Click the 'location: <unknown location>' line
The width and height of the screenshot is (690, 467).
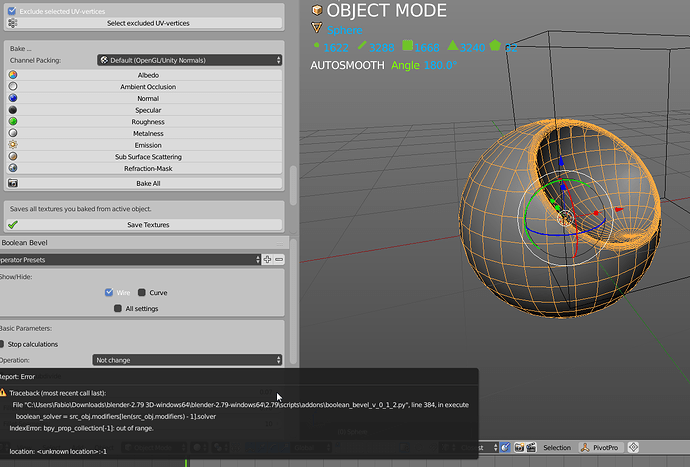[58, 451]
